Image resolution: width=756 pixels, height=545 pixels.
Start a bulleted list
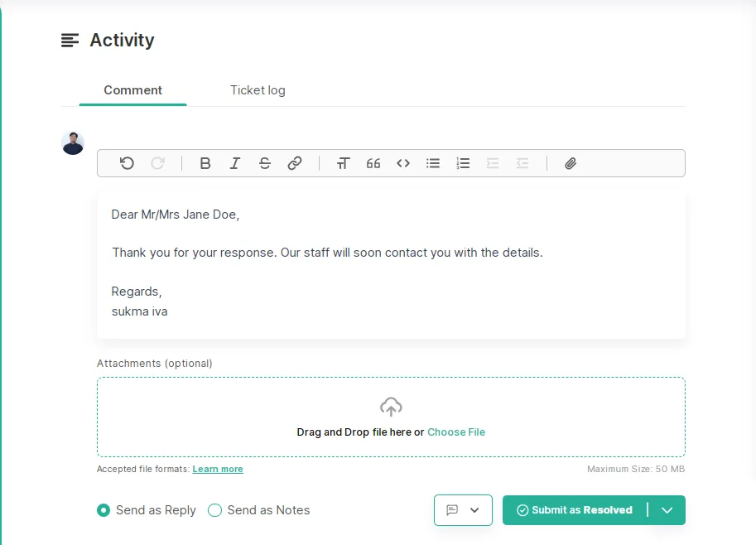coord(433,163)
